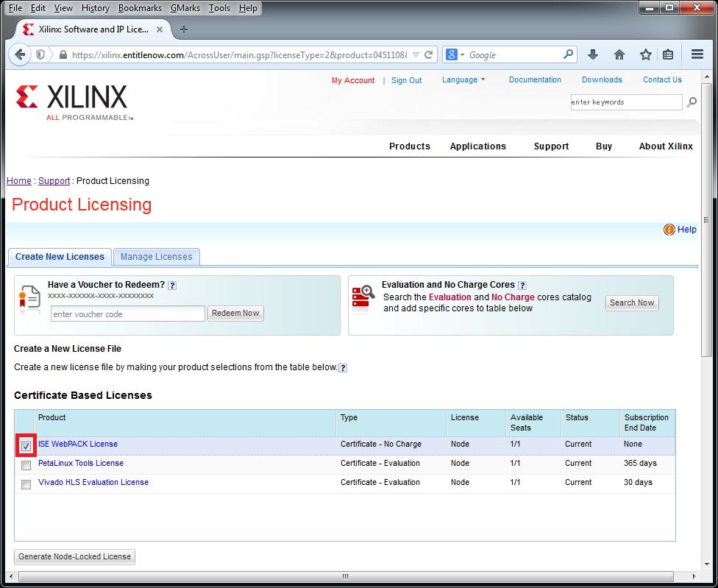Open the Bookmarks menu
Viewport: 718px width, 588px height.
[140, 8]
